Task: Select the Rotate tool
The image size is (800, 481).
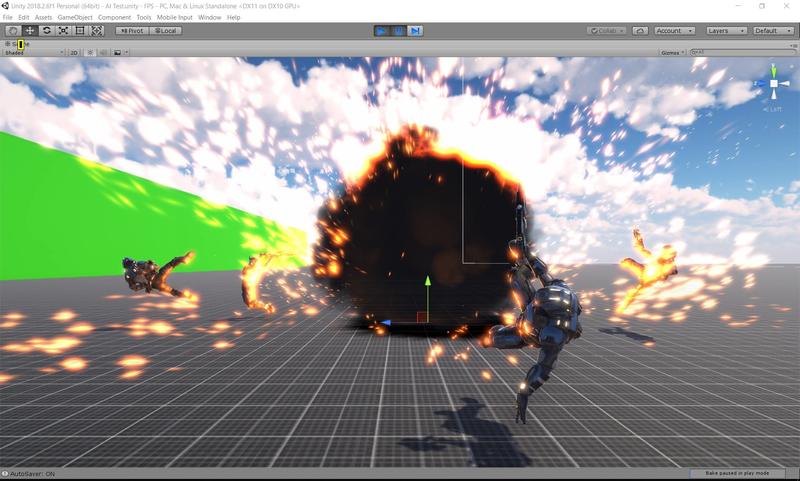Action: pyautogui.click(x=46, y=31)
